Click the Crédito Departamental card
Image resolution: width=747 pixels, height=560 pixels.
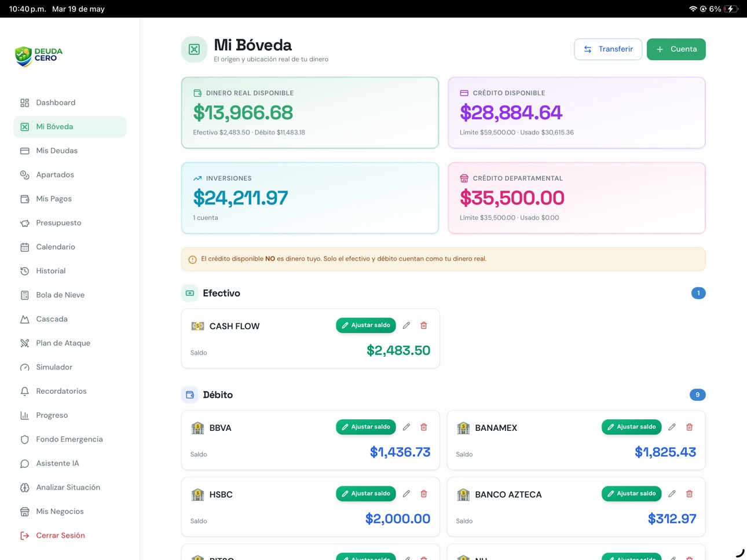[577, 198]
